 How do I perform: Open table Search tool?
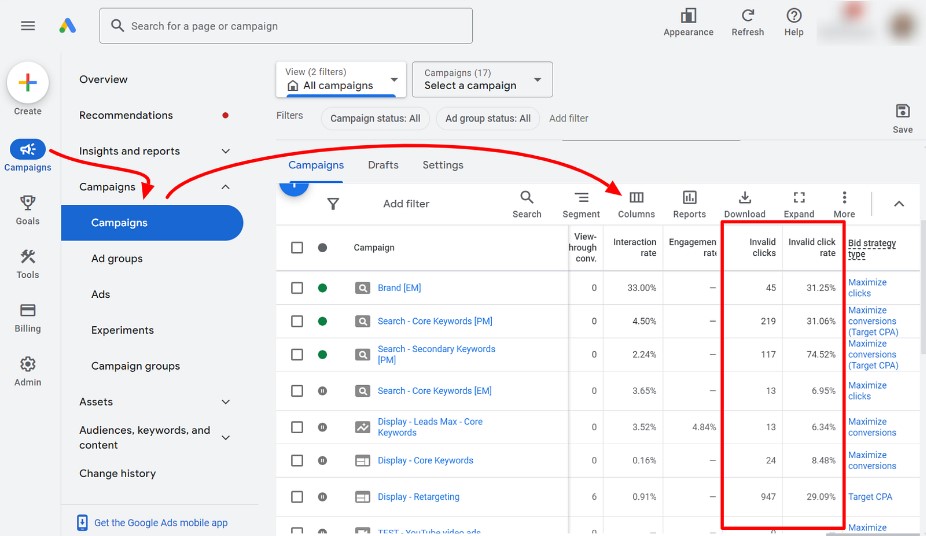(x=527, y=204)
